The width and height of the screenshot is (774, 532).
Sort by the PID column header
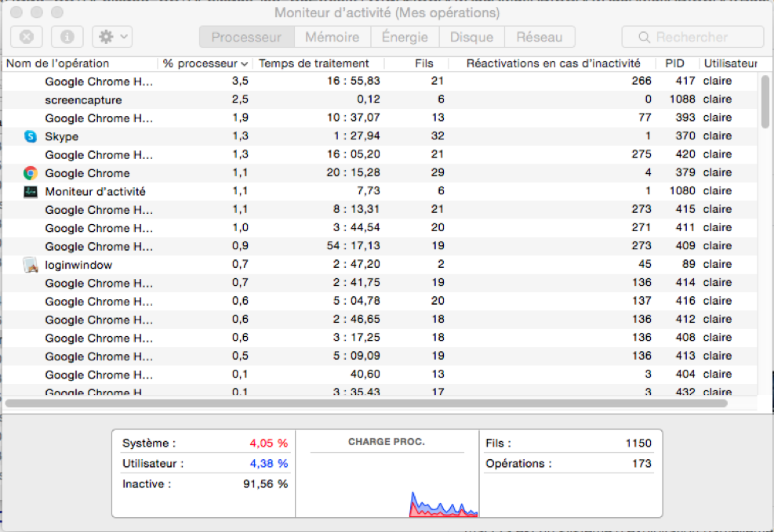tap(678, 63)
